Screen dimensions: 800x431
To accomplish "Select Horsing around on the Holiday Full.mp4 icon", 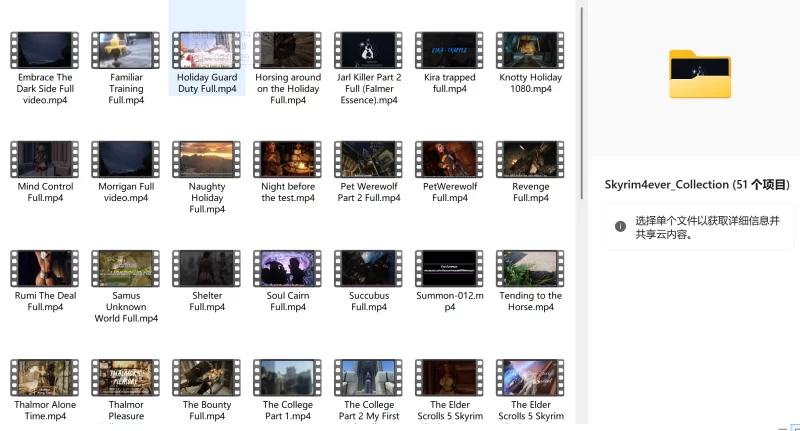I will [x=288, y=50].
